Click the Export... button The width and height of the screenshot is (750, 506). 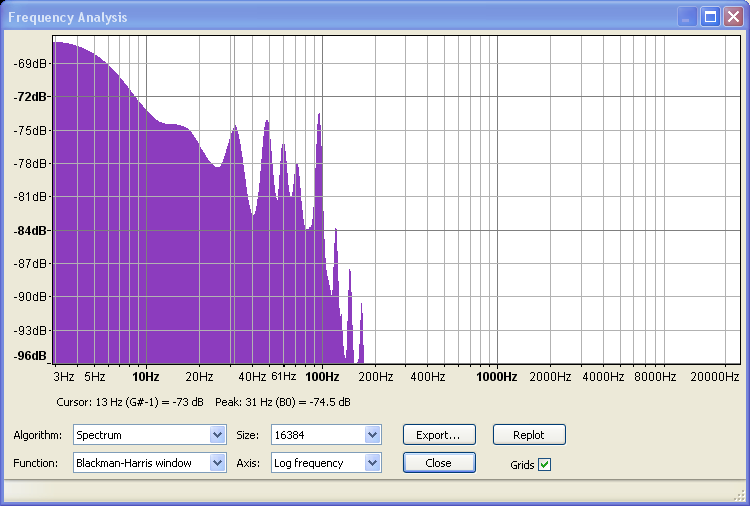[x=439, y=435]
